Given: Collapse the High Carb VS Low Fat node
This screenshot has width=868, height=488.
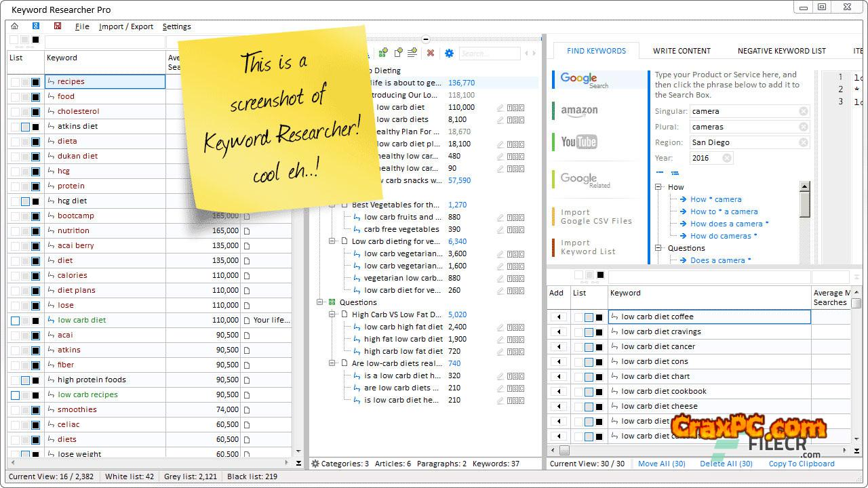Looking at the screenshot, I should (332, 314).
